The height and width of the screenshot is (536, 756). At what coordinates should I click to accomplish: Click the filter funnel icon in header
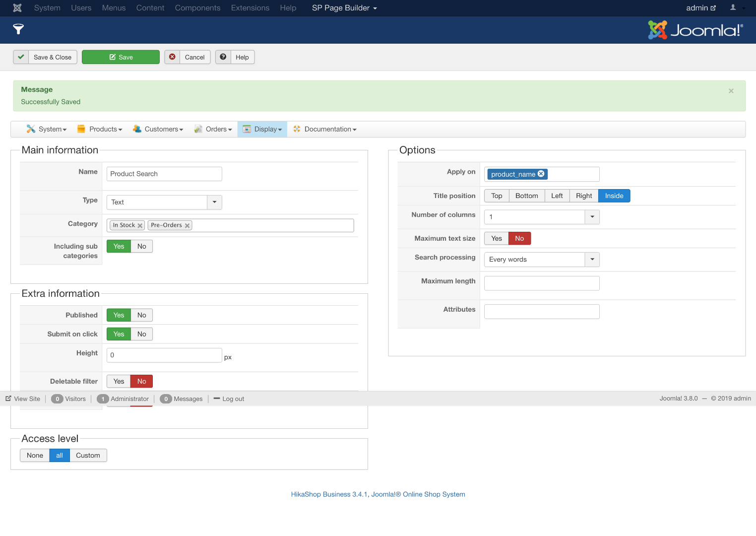18,29
